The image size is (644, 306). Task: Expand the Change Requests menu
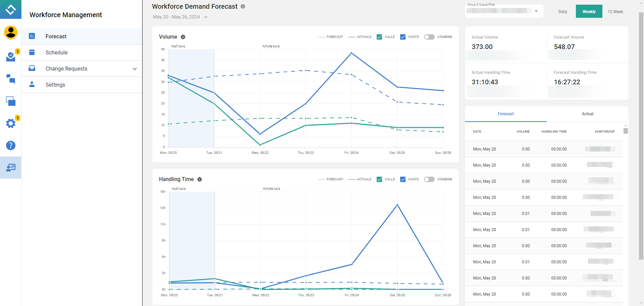point(82,69)
